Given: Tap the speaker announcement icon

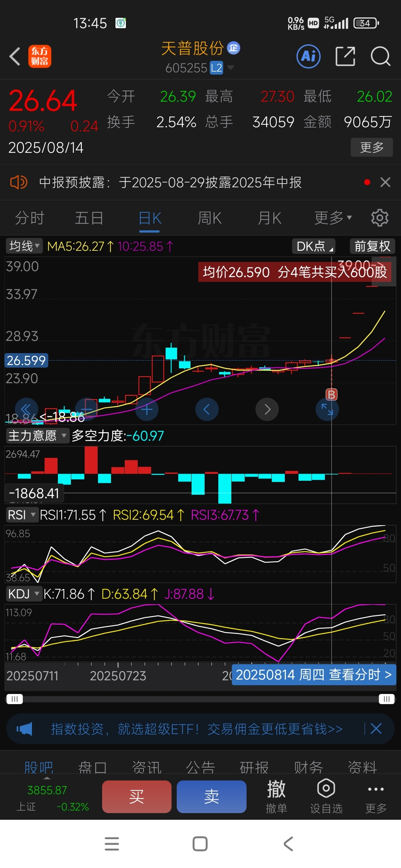Looking at the screenshot, I should click(19, 183).
